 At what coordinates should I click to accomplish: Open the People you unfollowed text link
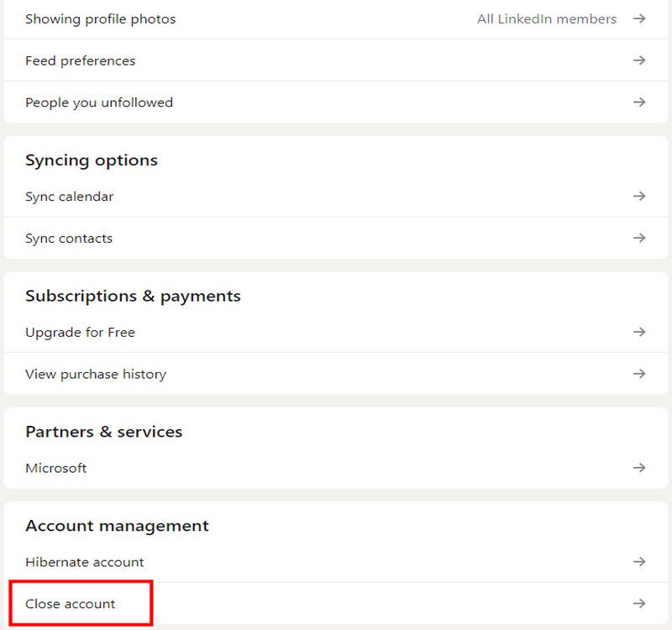click(99, 102)
